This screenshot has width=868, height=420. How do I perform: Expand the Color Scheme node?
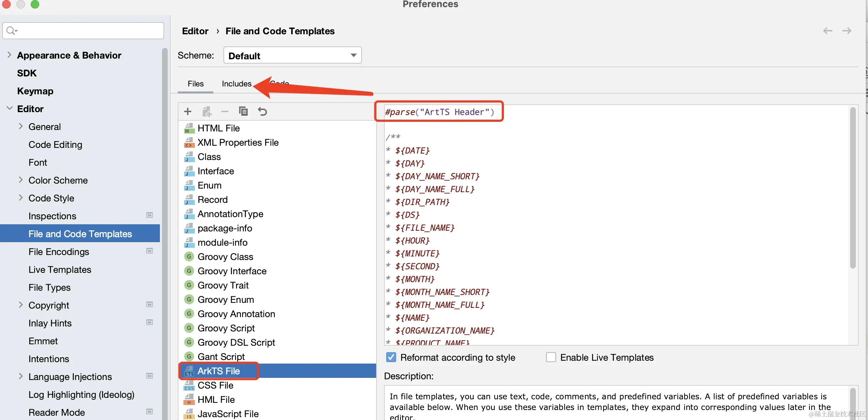pos(21,180)
